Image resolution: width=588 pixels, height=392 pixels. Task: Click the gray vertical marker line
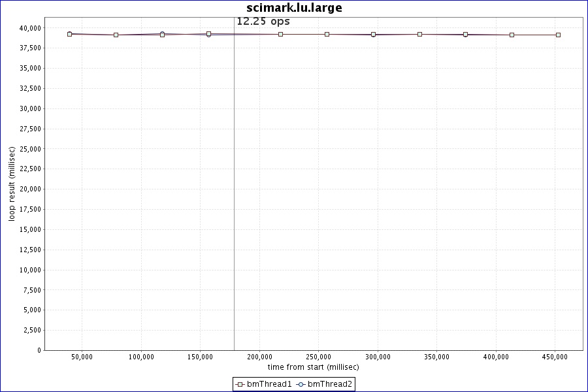pyautogui.click(x=234, y=196)
